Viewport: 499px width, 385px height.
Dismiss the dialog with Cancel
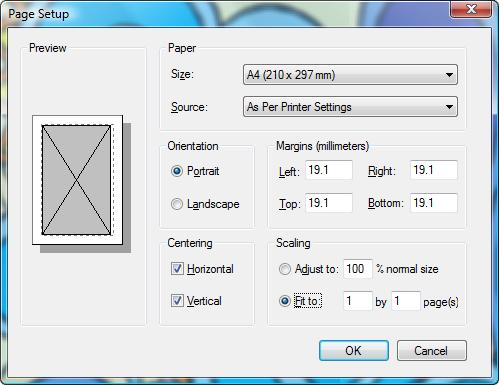coord(432,351)
